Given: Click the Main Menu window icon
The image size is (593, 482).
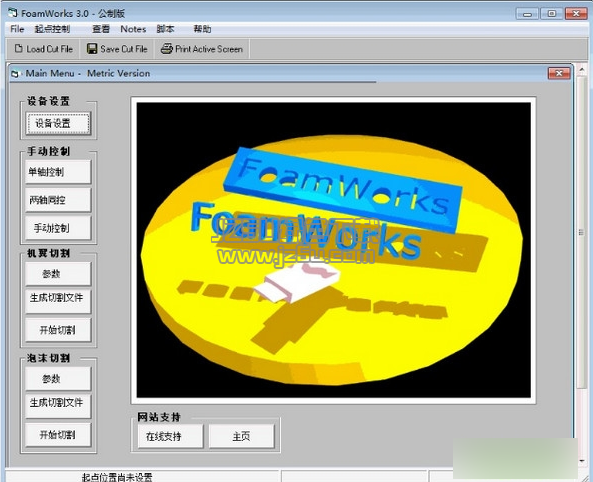Looking at the screenshot, I should pos(15,73).
